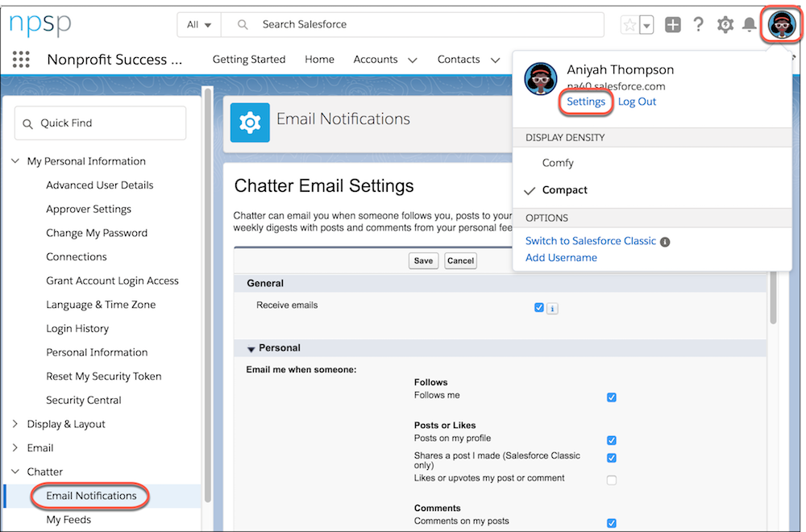
Task: Expand the Display & Layout tree section
Action: tap(15, 423)
